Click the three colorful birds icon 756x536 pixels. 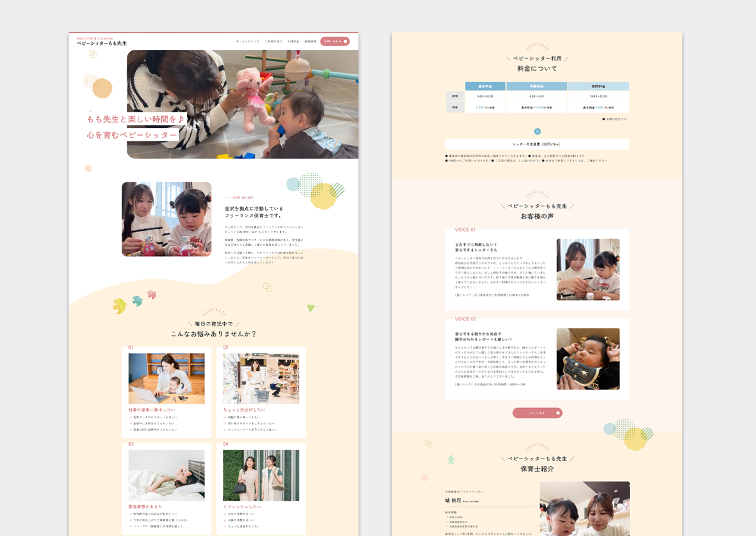click(x=134, y=302)
